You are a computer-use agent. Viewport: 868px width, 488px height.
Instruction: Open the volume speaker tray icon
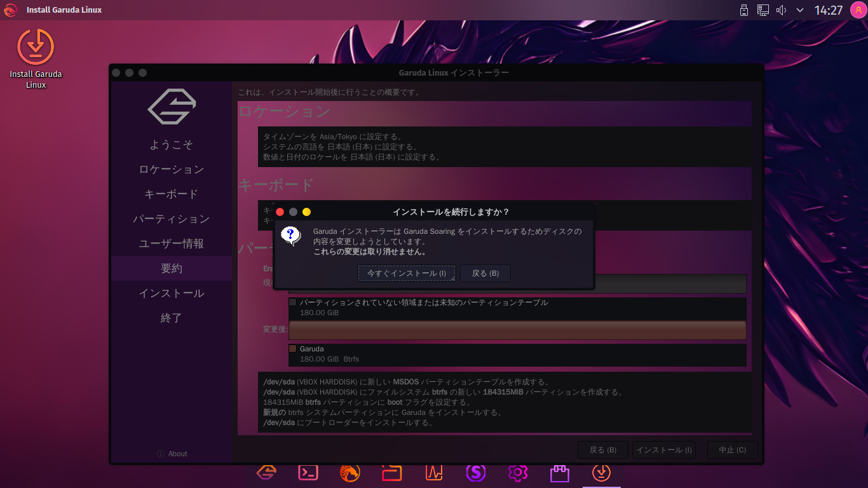point(782,10)
